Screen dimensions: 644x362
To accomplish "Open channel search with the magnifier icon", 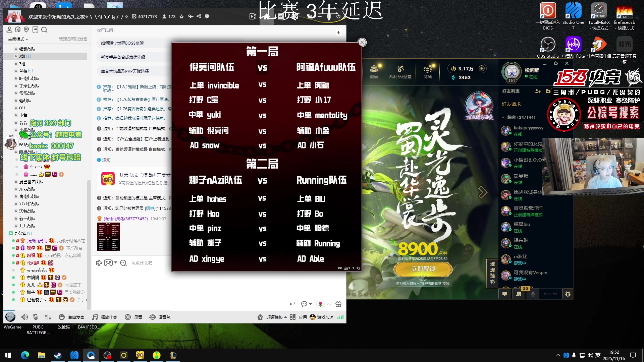I will pyautogui.click(x=45, y=30).
